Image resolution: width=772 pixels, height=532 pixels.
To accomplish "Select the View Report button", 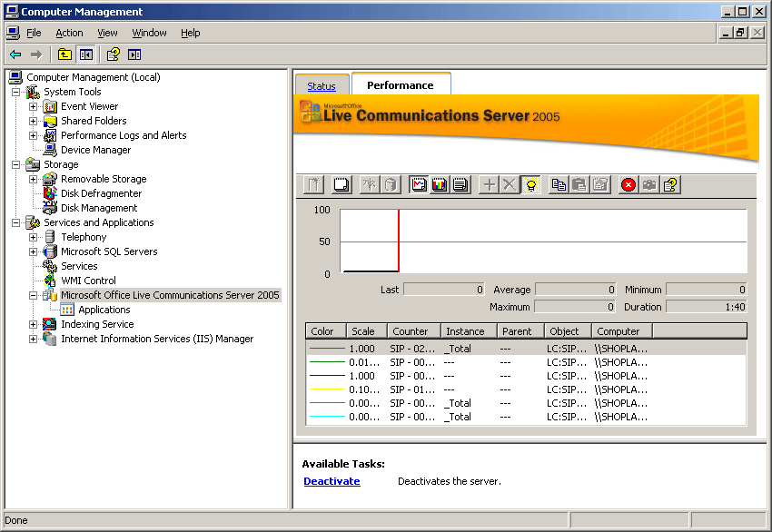I will [x=460, y=185].
